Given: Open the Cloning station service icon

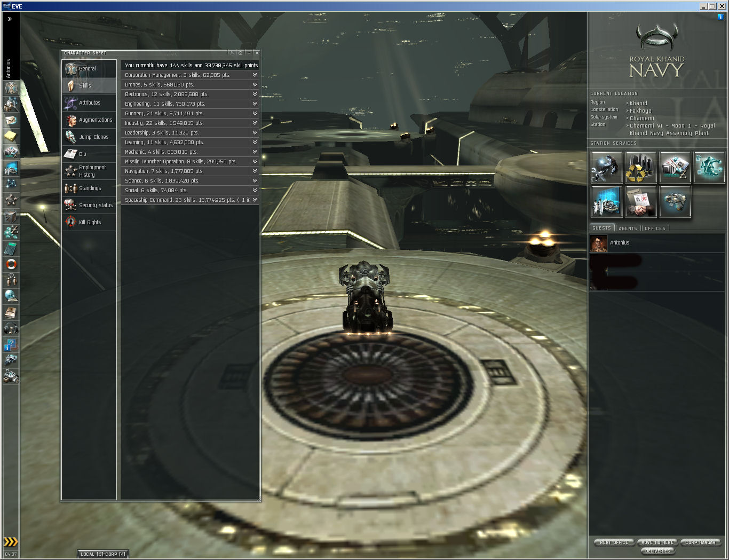Looking at the screenshot, I should pyautogui.click(x=709, y=167).
